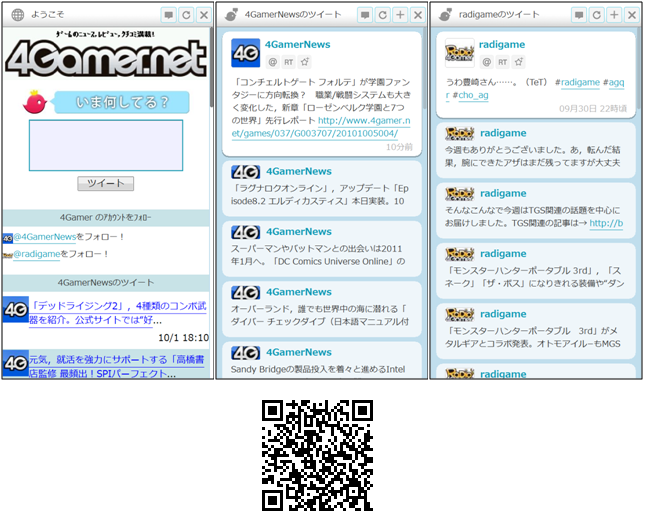Screen dimensions: 645x520
Task: Favorite the expanded radigame tweet star
Action: tap(519, 62)
